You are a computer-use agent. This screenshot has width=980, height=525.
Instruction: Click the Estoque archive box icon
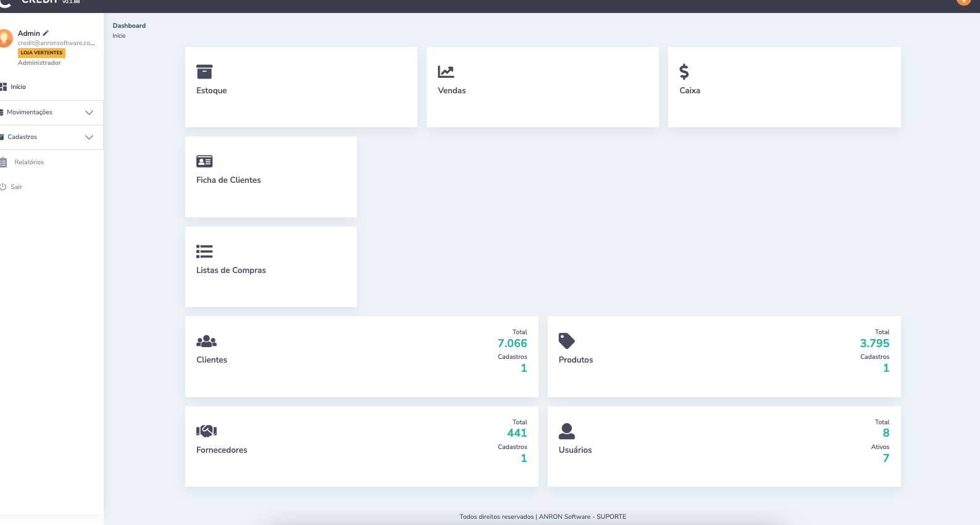coord(204,72)
